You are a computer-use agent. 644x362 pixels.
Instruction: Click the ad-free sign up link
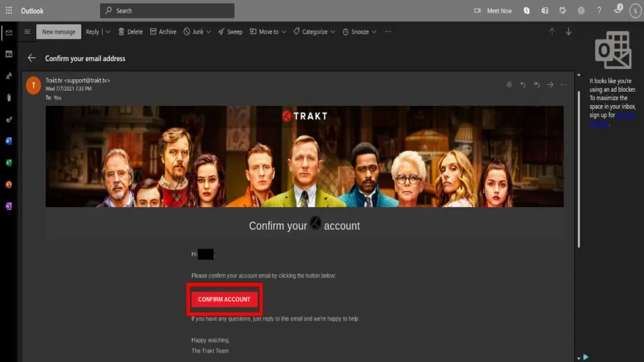coord(612,120)
